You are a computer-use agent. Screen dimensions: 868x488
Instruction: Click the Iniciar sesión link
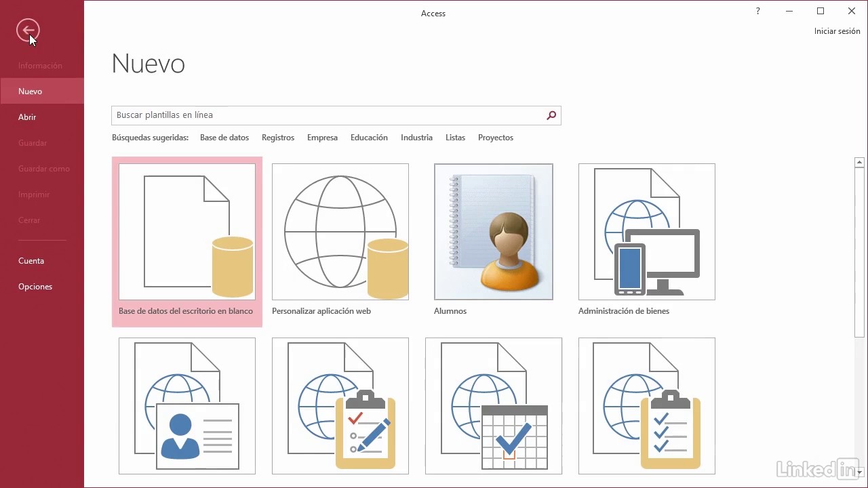837,31
